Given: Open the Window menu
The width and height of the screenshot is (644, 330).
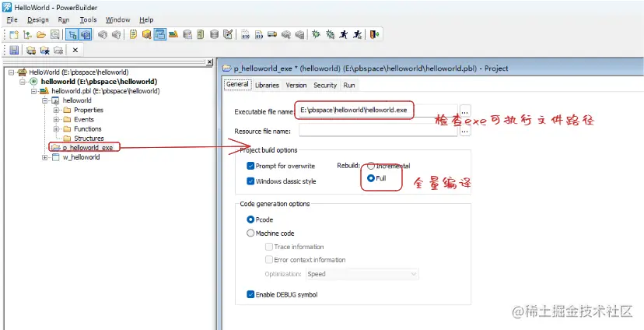Looking at the screenshot, I should pos(117,19).
